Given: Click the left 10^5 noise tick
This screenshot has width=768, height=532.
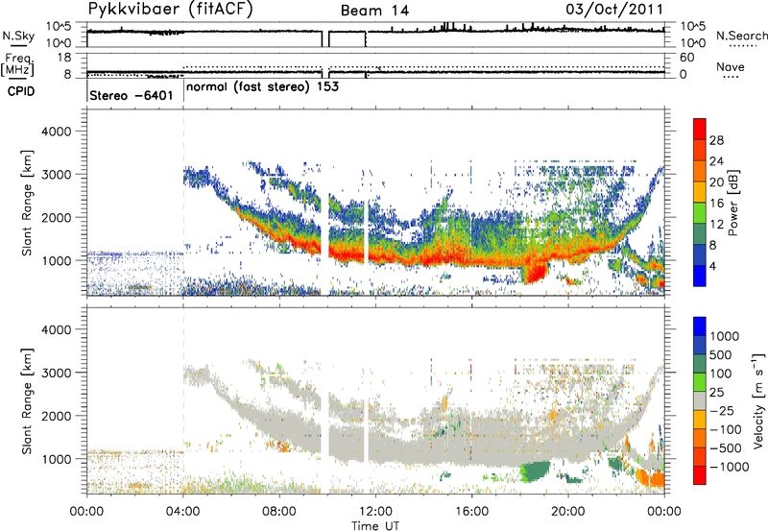Looking at the screenshot, I should 59,27.
